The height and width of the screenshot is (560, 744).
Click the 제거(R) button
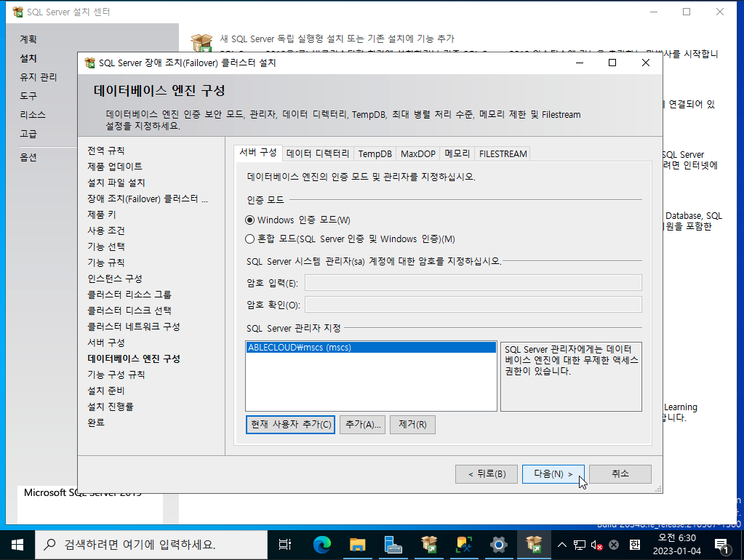[412, 424]
